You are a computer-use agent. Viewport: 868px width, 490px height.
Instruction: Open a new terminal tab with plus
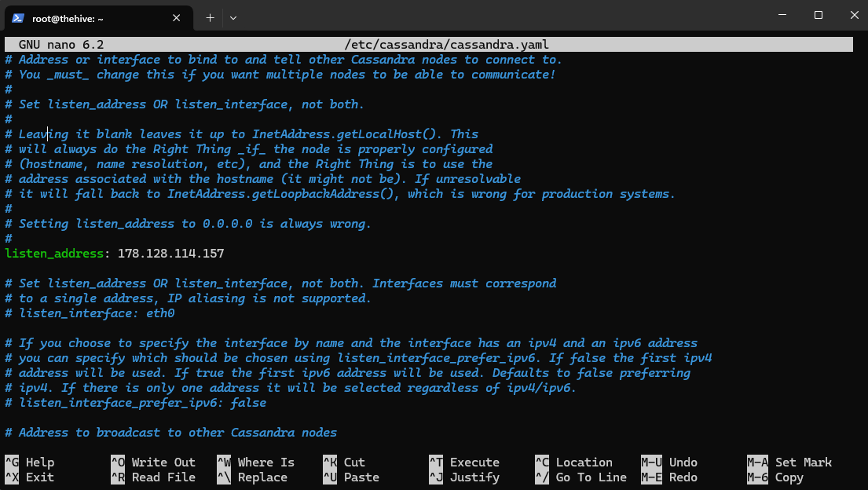[x=210, y=18]
